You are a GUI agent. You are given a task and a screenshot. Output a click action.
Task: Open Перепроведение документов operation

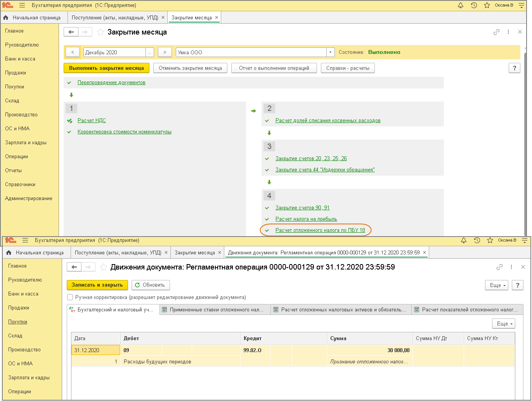pyautogui.click(x=111, y=83)
